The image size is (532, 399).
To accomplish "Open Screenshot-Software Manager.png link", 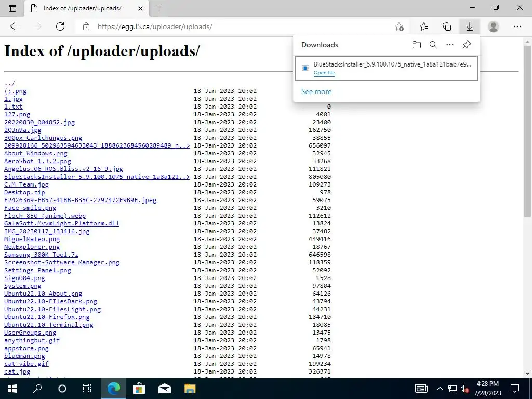I will tap(61, 262).
